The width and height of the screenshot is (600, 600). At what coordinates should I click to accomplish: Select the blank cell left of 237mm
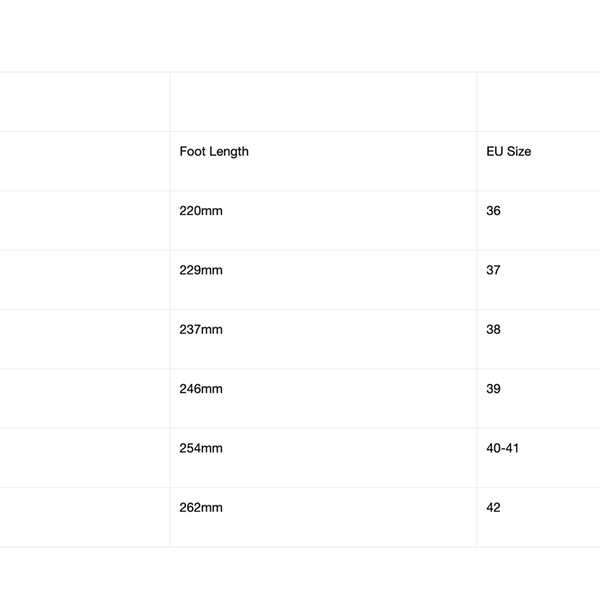[x=85, y=339]
